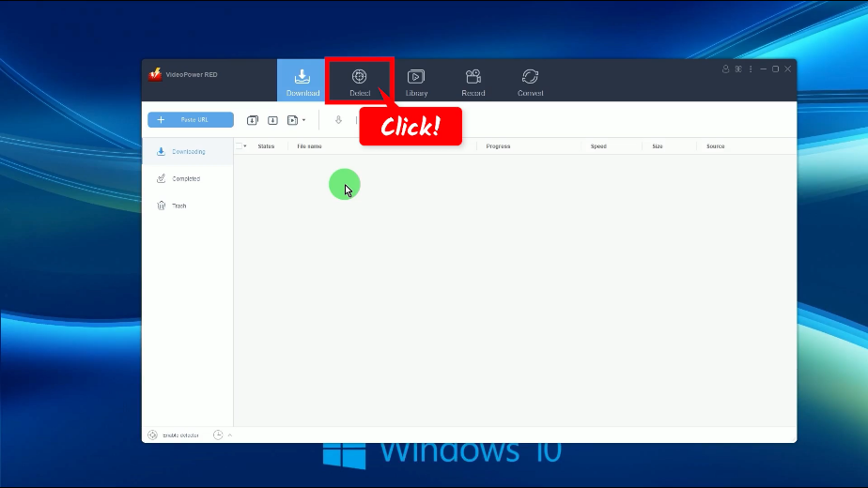Tick the select-all checkbox in table header
Viewport: 868px width, 488px height.
pyautogui.click(x=239, y=146)
